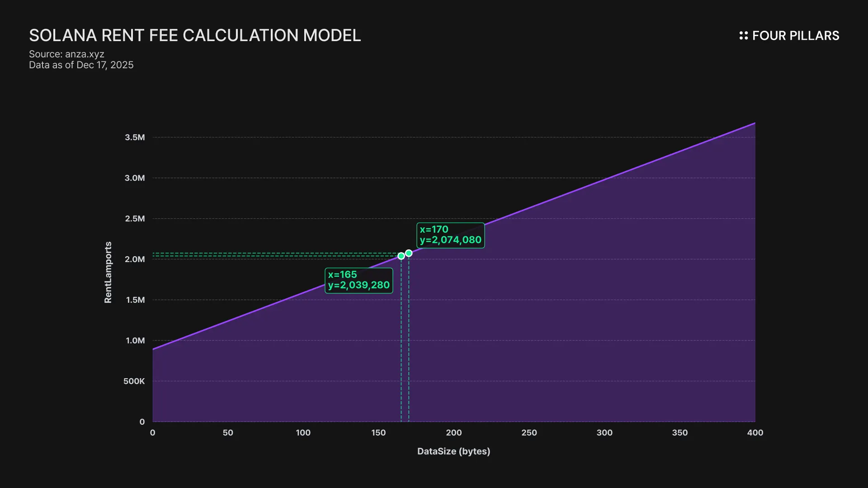Click the DataSize (bytes) x-axis title
Viewport: 868px width, 488px height.
coord(453,451)
